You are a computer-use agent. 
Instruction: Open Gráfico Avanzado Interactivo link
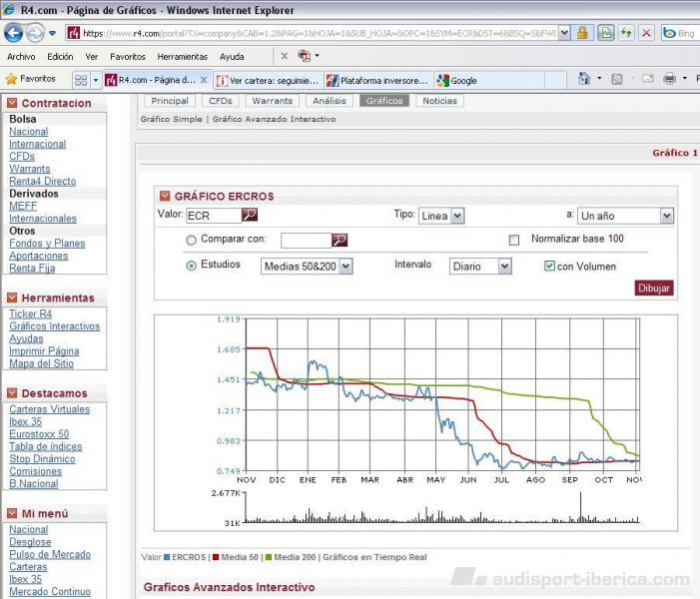[274, 119]
